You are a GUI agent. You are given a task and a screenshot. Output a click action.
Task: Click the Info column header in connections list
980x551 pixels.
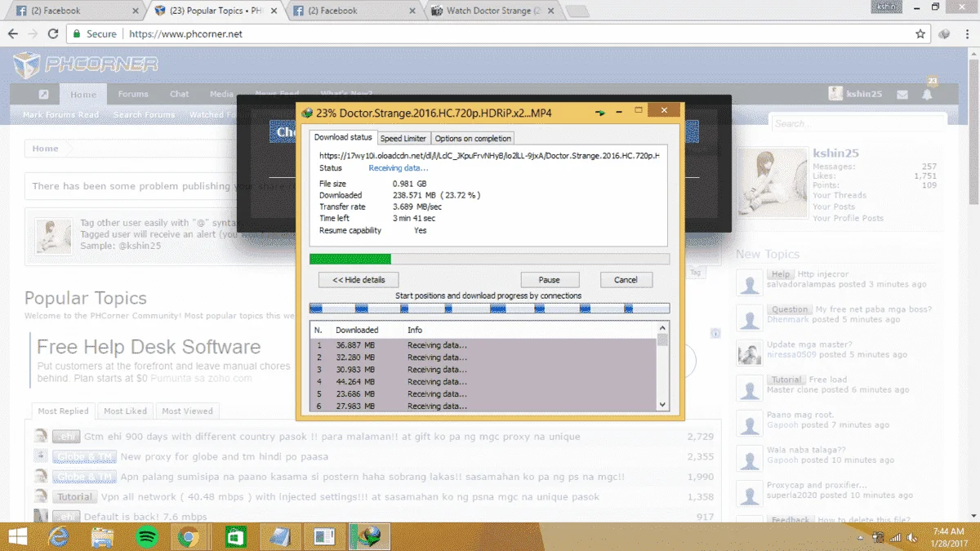[x=415, y=330]
